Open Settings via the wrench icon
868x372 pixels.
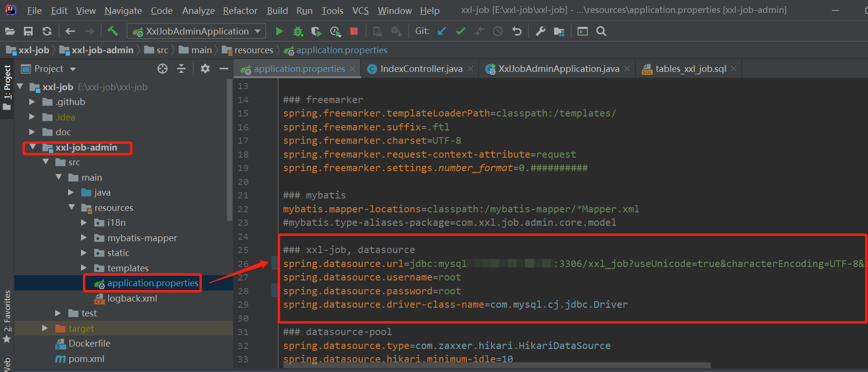click(540, 31)
